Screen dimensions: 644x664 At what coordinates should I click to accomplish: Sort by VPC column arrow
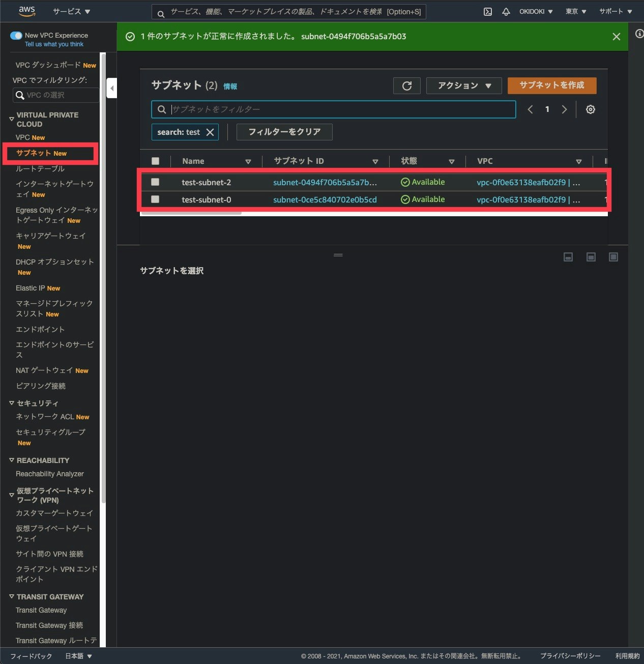pyautogui.click(x=578, y=162)
